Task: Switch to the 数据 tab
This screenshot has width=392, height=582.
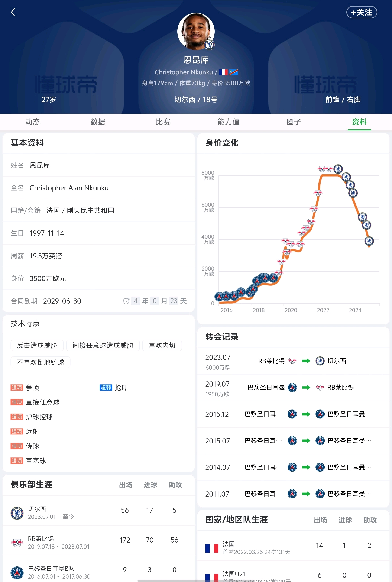Action: pyautogui.click(x=98, y=122)
